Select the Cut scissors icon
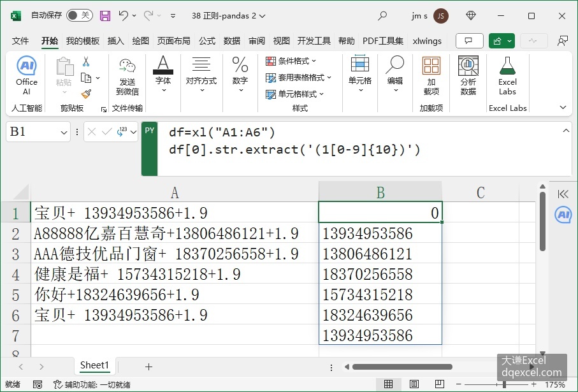 86,61
